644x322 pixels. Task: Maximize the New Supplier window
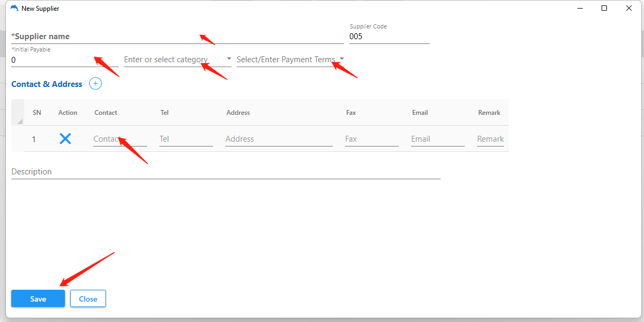(604, 9)
